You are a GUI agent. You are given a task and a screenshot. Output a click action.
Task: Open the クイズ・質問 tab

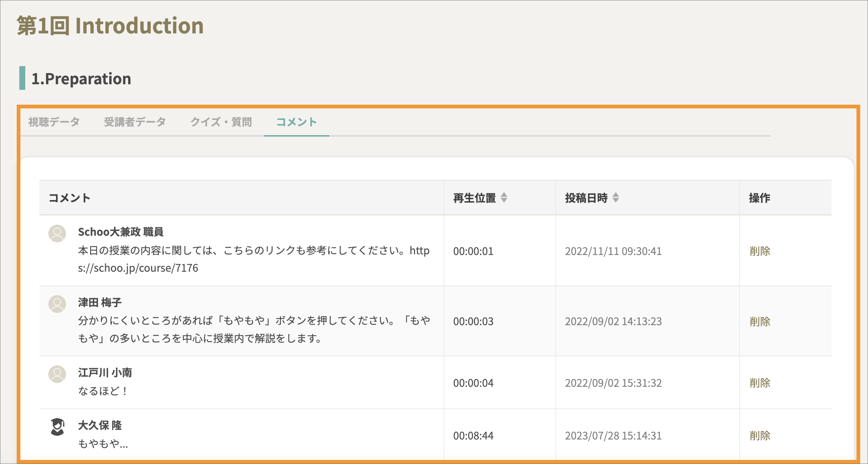coord(221,122)
